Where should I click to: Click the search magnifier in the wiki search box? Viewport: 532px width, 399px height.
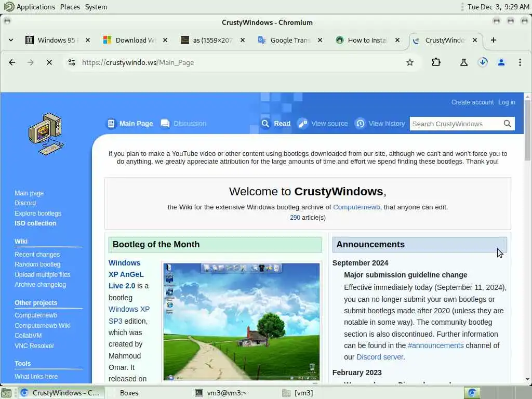pos(507,124)
